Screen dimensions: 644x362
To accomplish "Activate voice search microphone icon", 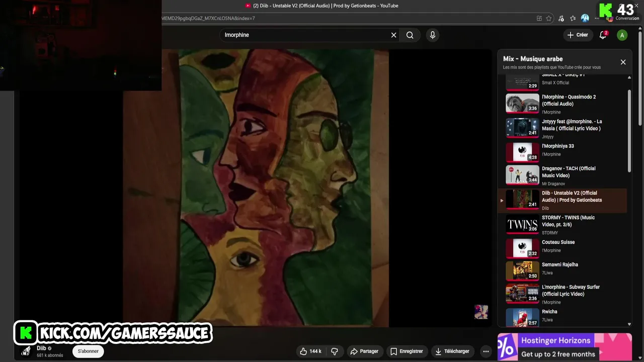I will 432,35.
